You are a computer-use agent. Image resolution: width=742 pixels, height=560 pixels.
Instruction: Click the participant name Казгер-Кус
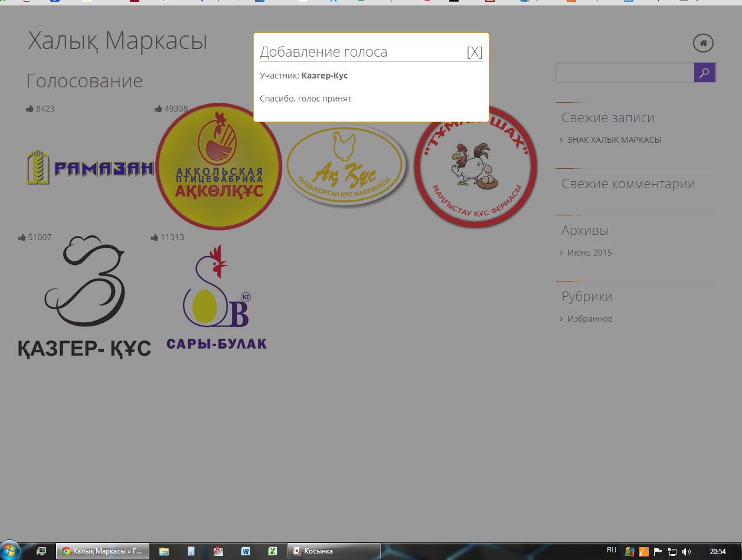tap(325, 76)
